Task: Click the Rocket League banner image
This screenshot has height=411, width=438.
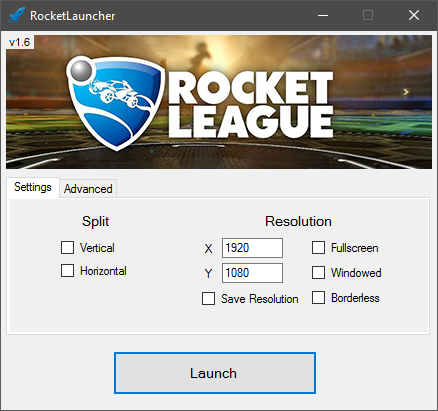Action: pyautogui.click(x=219, y=102)
